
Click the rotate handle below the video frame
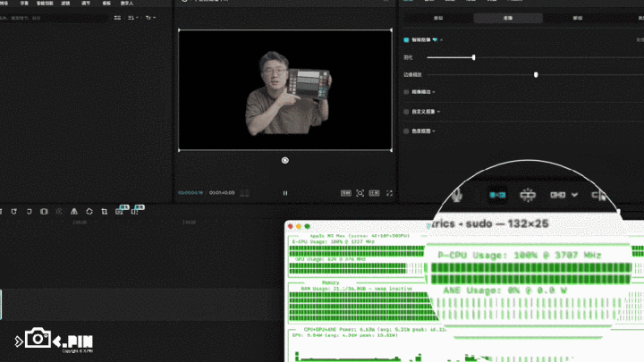(285, 160)
